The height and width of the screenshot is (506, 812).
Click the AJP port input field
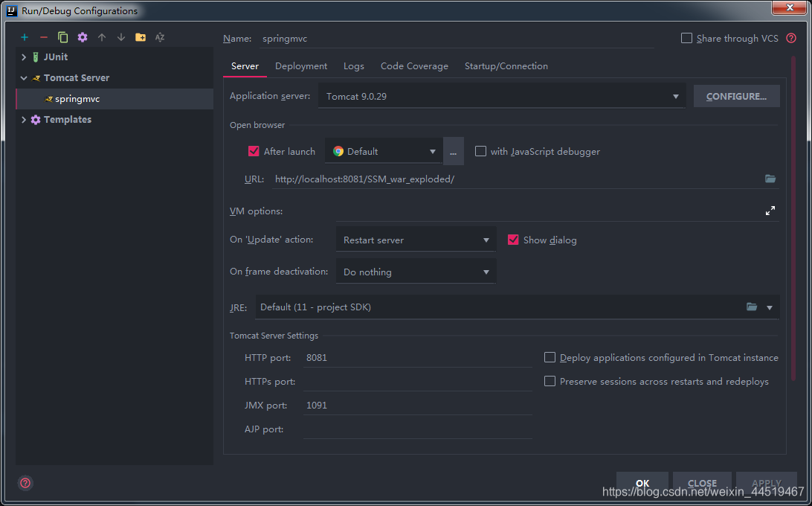point(418,429)
